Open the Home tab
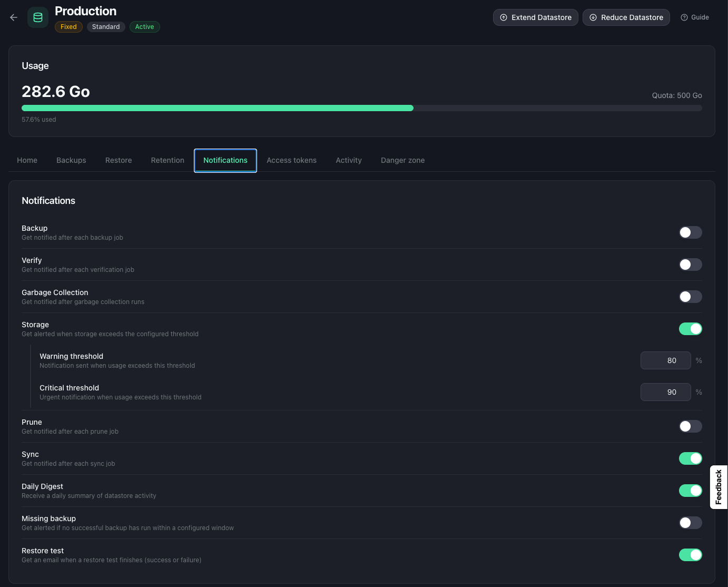The image size is (728, 587). pyautogui.click(x=27, y=160)
